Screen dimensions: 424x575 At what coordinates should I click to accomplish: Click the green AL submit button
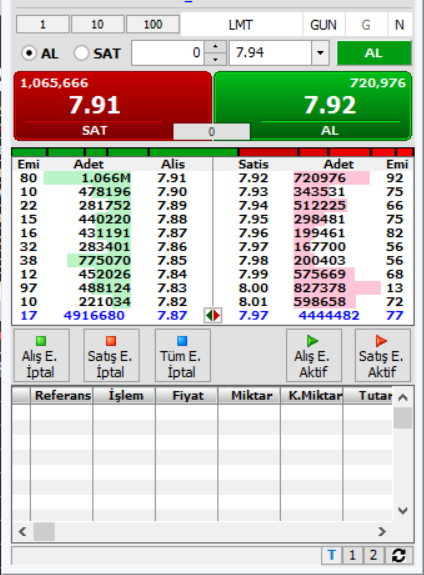click(x=374, y=53)
